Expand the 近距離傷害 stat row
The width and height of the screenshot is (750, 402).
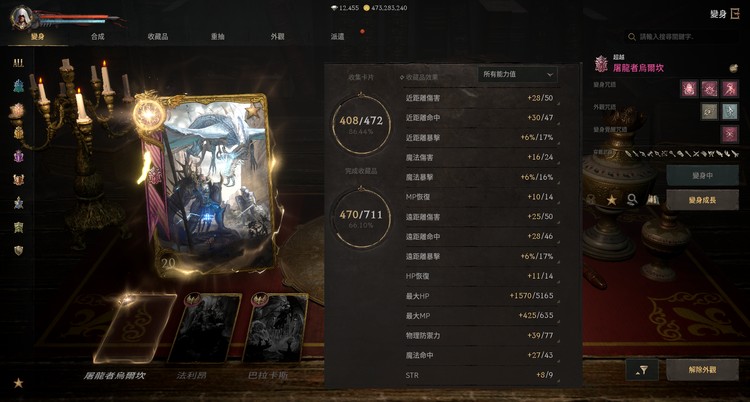(x=480, y=98)
